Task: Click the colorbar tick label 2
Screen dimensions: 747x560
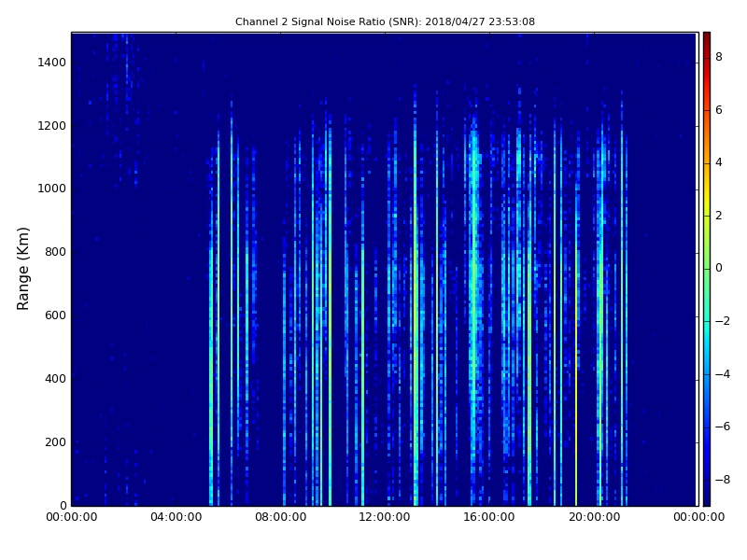Action: [719, 216]
